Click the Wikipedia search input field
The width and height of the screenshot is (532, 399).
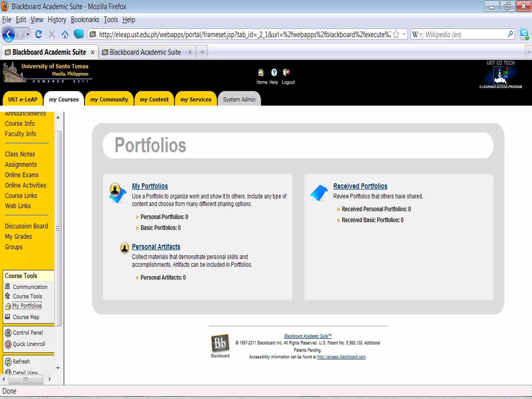465,34
